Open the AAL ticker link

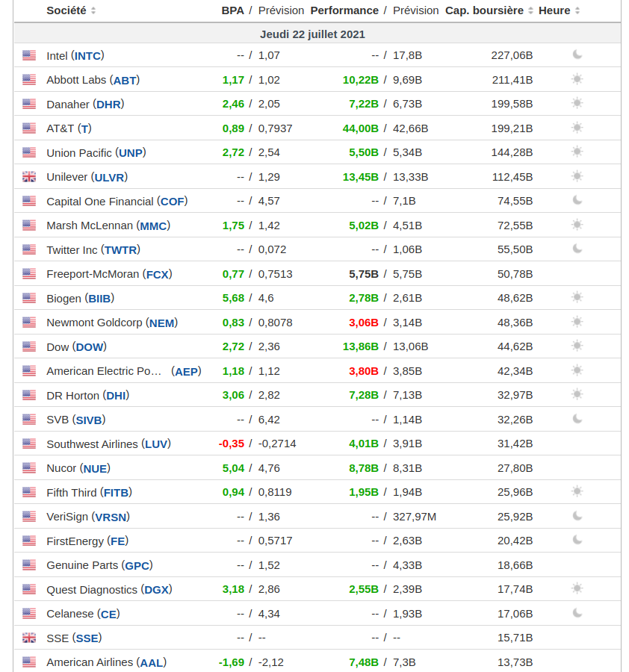152,662
